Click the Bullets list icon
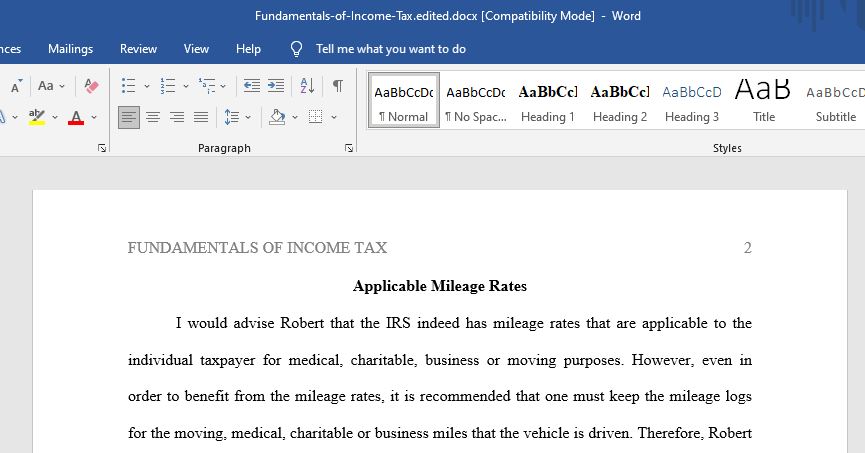 [129, 86]
